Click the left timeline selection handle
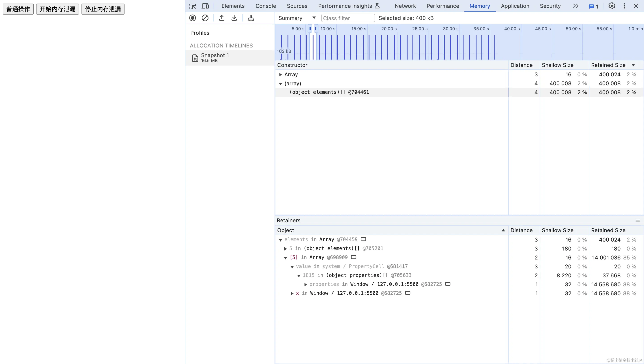 pos(310,28)
